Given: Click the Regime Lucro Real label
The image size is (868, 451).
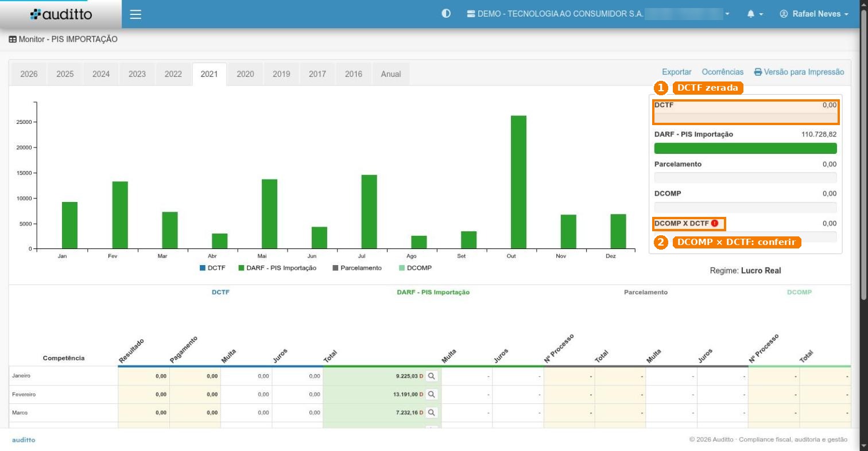Looking at the screenshot, I should click(745, 271).
